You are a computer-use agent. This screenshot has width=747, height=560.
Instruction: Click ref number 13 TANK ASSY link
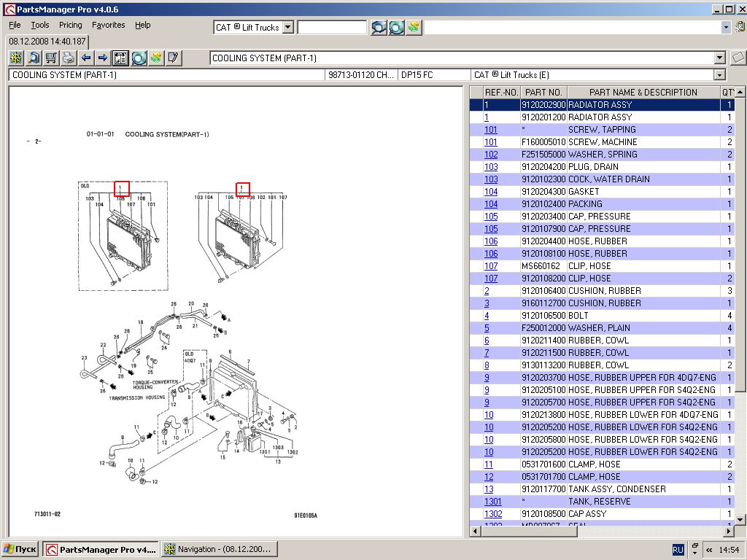tap(489, 489)
